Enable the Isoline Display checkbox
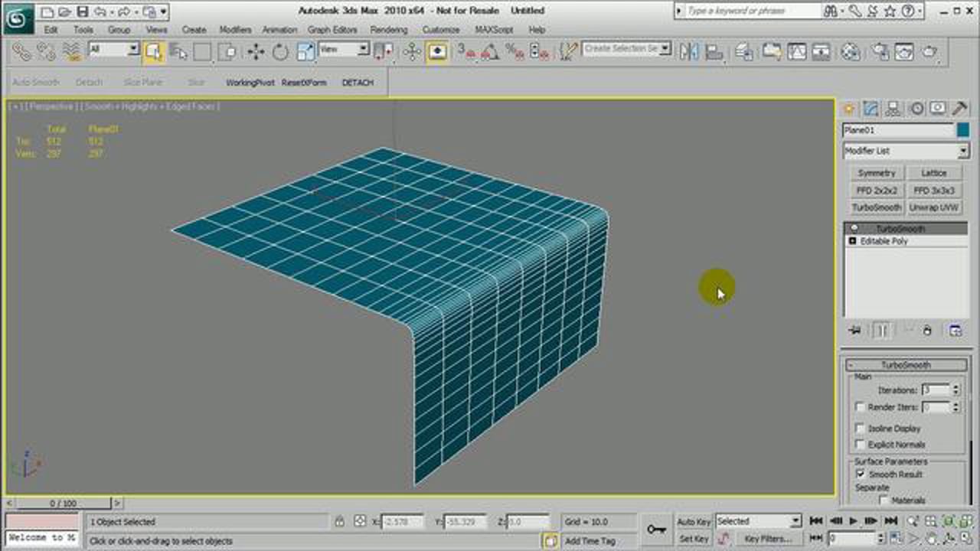The image size is (980, 551). pyautogui.click(x=860, y=429)
